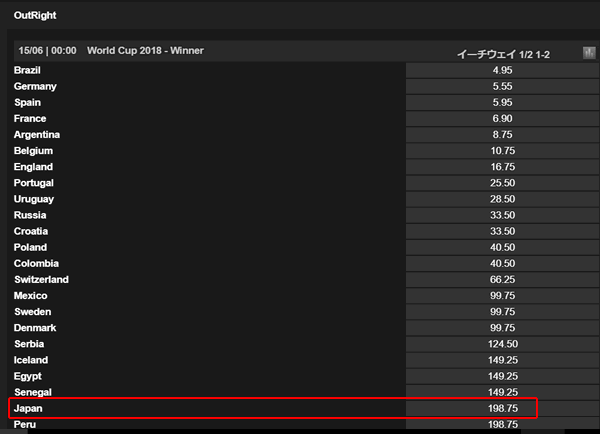Click the Egypt team name
Image resolution: width=600 pixels, height=434 pixels.
pos(28,376)
